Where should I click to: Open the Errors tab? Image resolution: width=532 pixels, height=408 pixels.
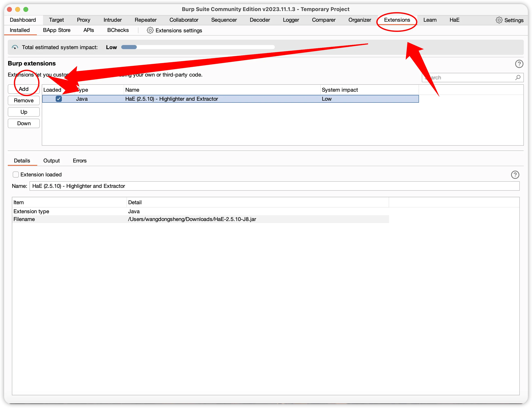click(x=80, y=161)
